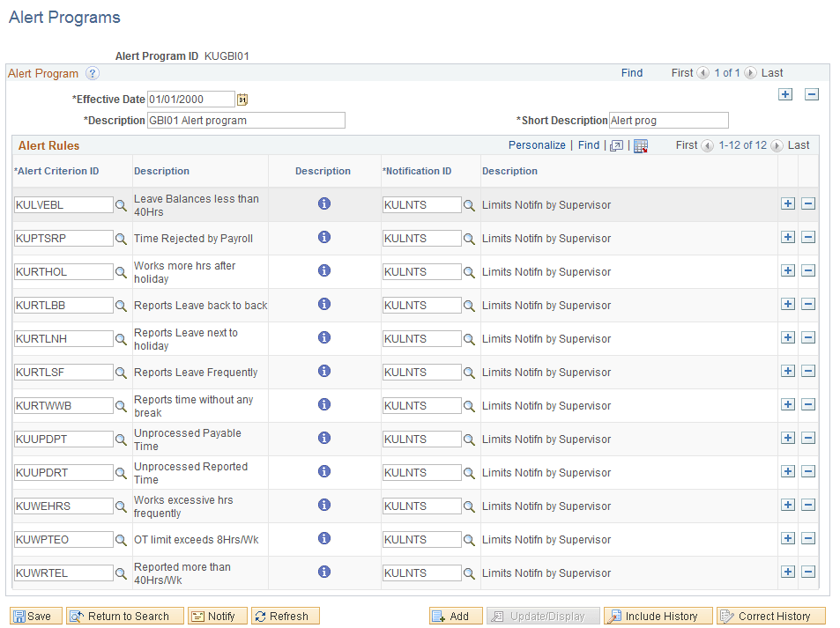Open the Personalize link for Alert Rules

[537, 144]
